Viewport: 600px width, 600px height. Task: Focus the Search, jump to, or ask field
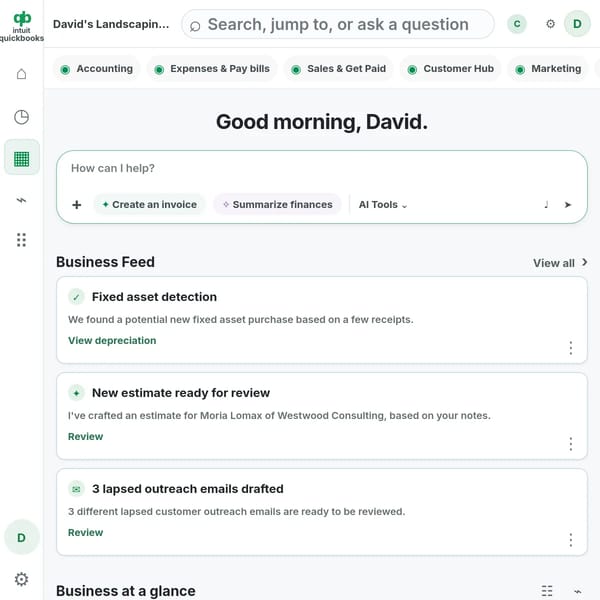click(x=338, y=24)
